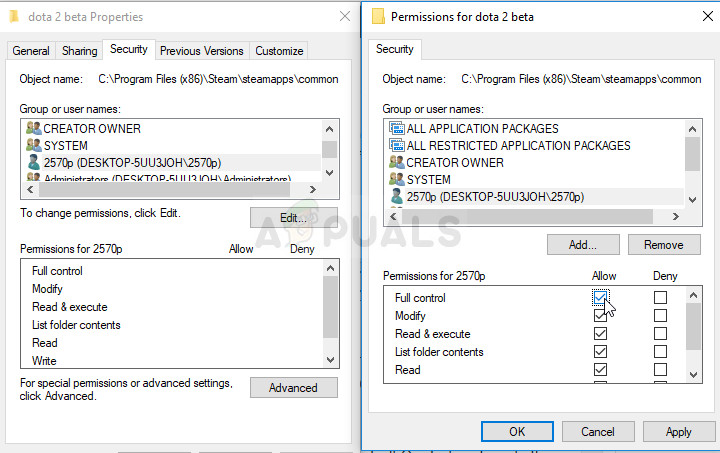
Task: Click the Remove button
Action: (664, 244)
